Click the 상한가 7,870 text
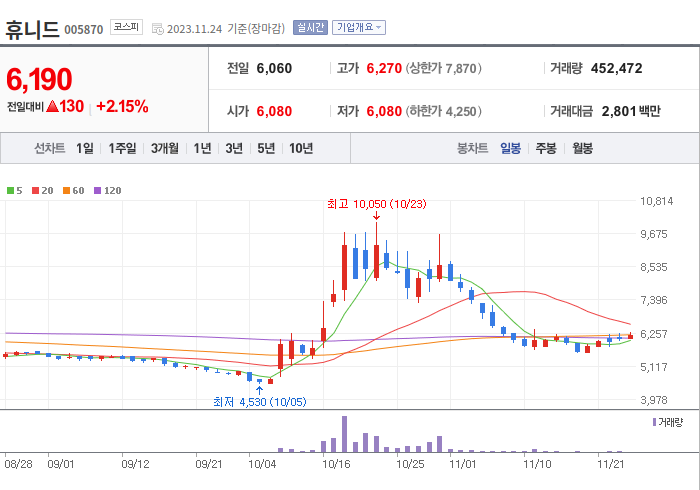Viewport: 700px width, 490px height. click(x=443, y=68)
